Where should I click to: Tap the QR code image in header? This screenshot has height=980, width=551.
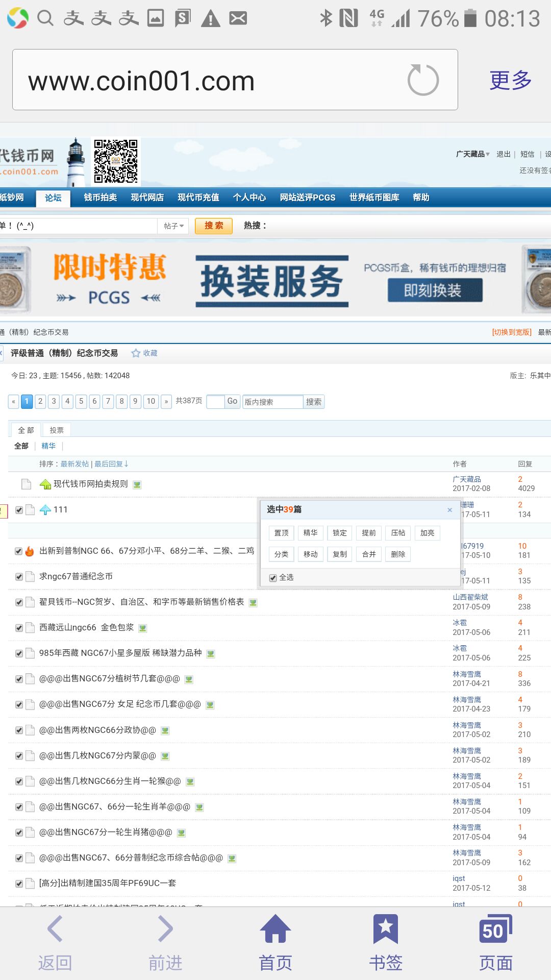116,161
